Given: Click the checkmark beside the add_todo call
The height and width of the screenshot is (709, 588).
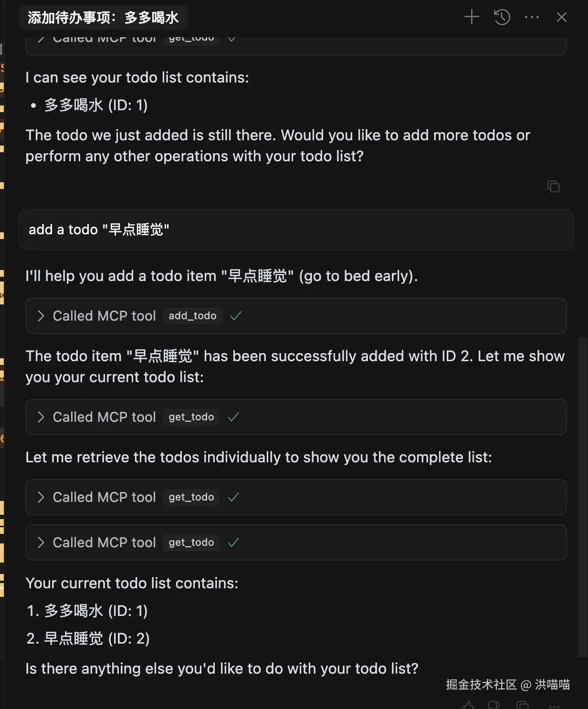Looking at the screenshot, I should 236,316.
